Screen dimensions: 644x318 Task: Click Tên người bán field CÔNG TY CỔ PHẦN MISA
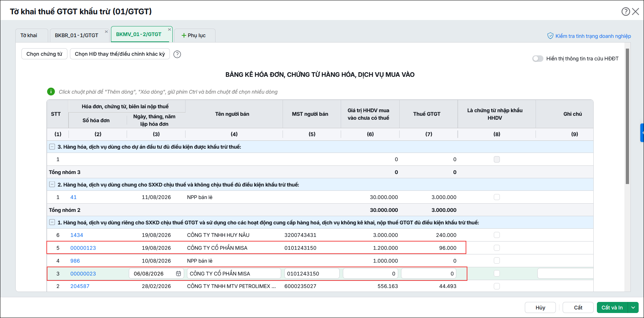(x=234, y=274)
